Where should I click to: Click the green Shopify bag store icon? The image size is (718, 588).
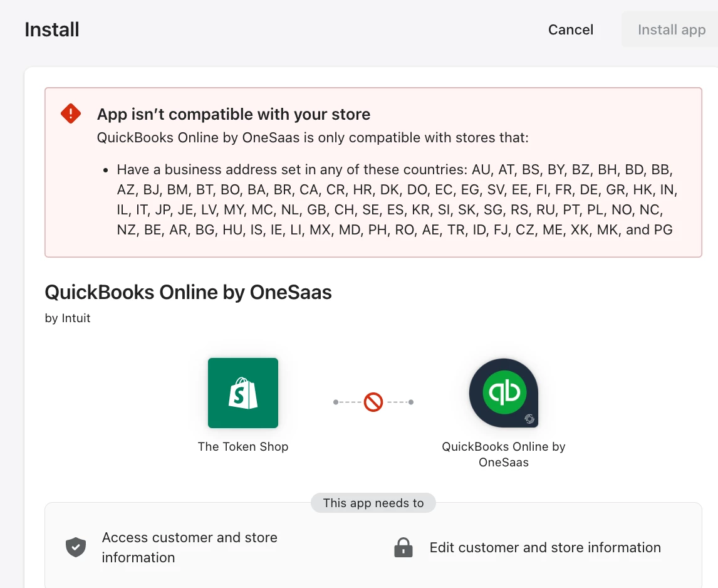coord(242,393)
